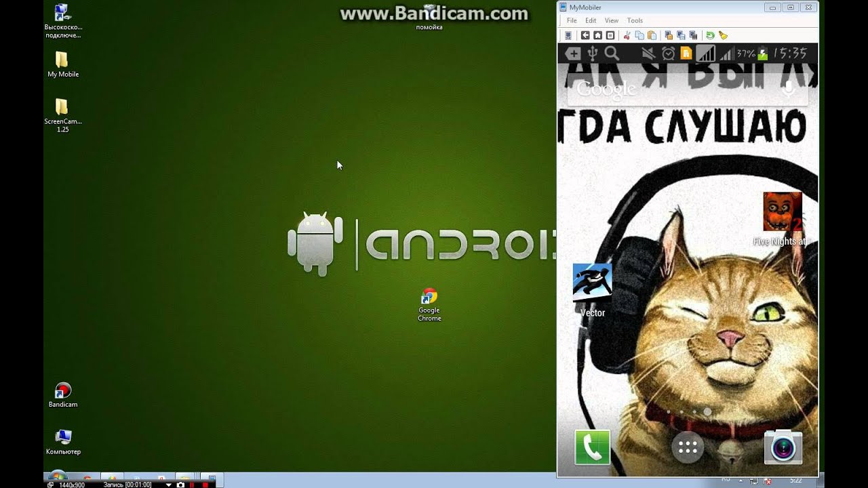Click the Copy icon in MyMobiler toolbar
Screen dimensions: 868x488
pyautogui.click(x=639, y=35)
